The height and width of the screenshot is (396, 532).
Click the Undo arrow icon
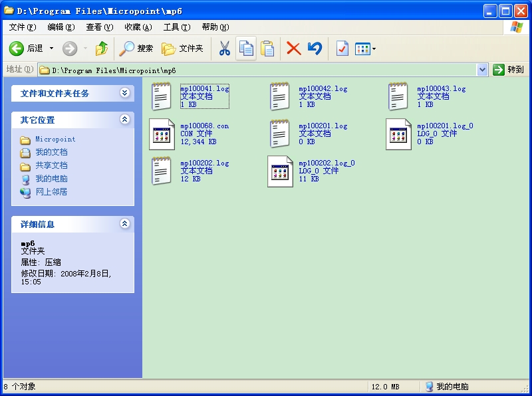[315, 49]
